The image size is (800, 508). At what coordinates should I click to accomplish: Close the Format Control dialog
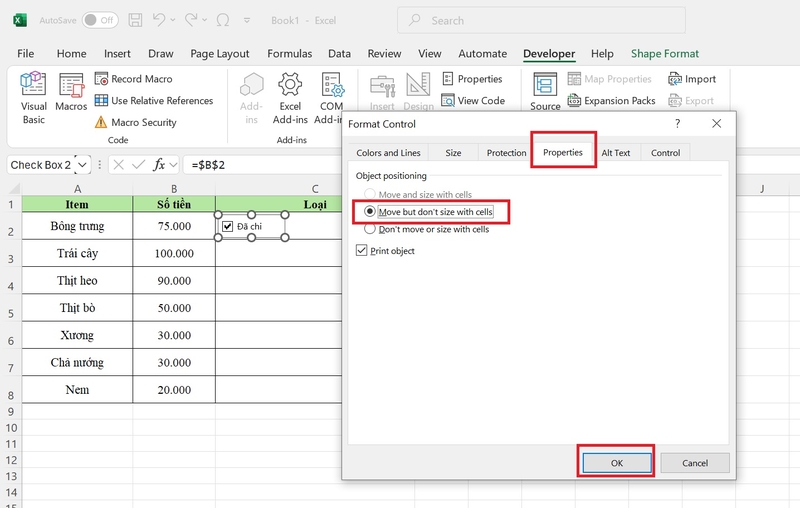[716, 123]
